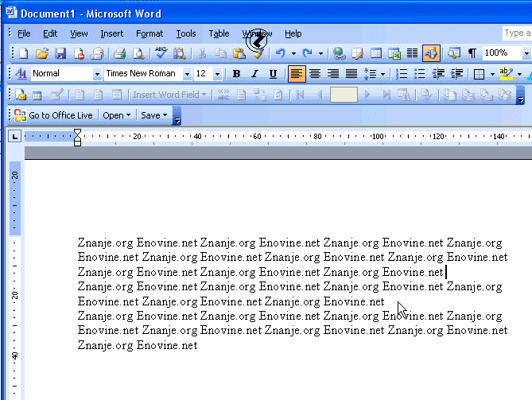Click the indent marker on the ruler
This screenshot has height=400, width=532.
(x=77, y=138)
